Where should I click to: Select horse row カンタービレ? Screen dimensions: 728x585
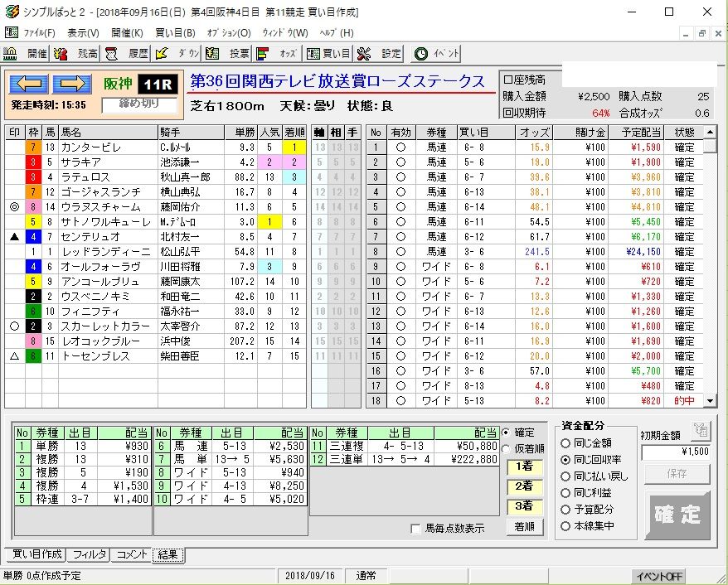click(156, 147)
